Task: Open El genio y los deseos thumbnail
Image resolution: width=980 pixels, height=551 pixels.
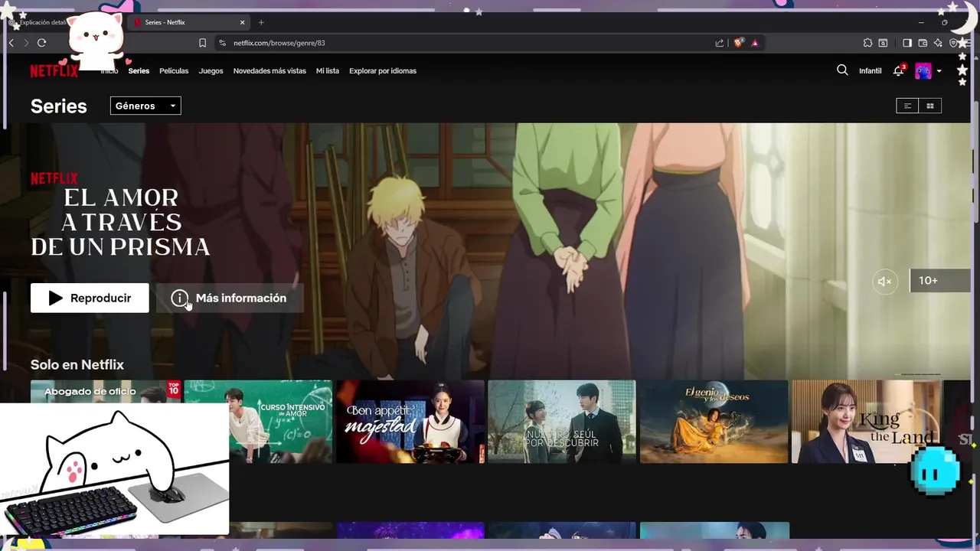Action: [714, 422]
